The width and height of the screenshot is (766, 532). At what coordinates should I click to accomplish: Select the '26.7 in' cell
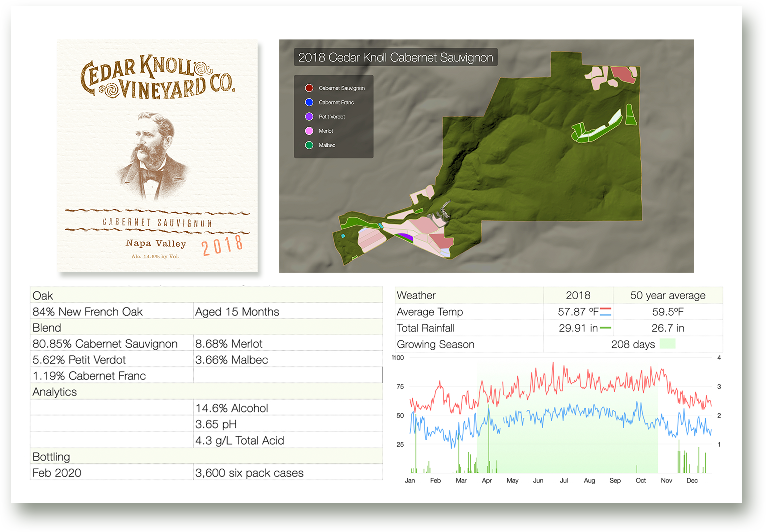[668, 328]
